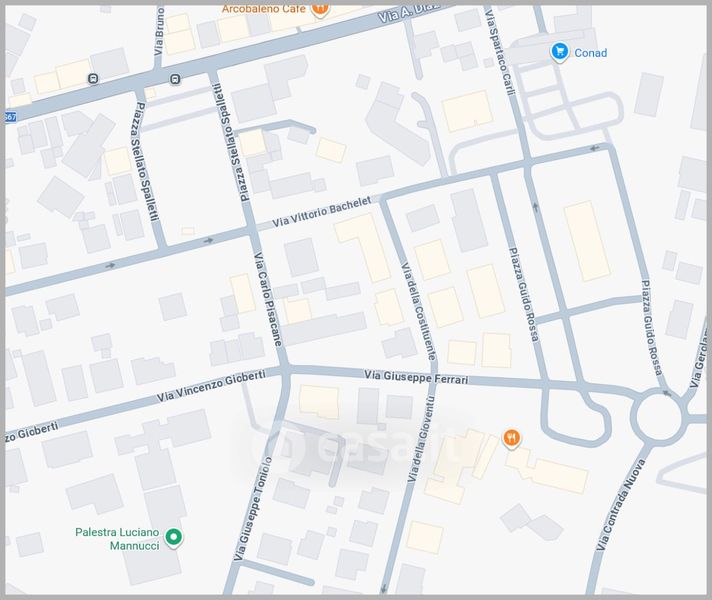Viewport: 712px width, 600px height.
Task: Click the Arcobaleno Cafe label
Action: click(263, 9)
